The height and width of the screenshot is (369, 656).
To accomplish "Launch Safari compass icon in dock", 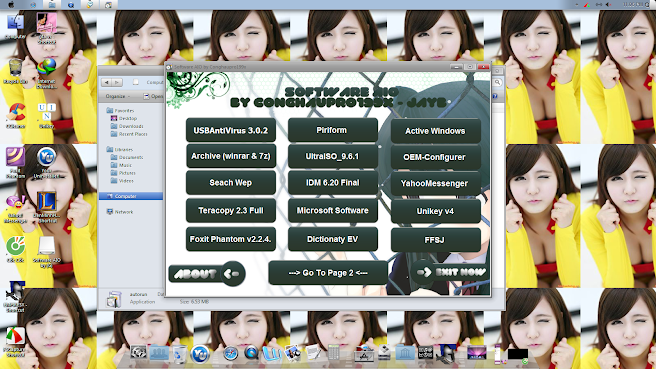I will pyautogui.click(x=231, y=354).
